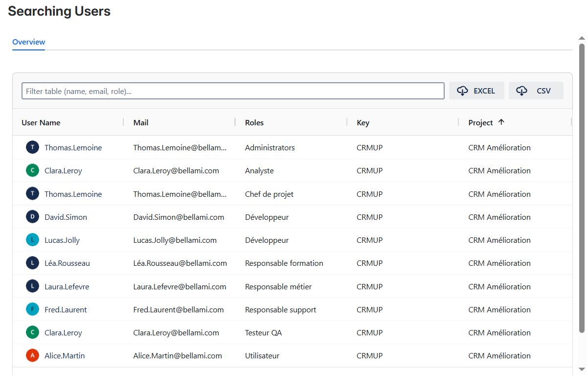The width and height of the screenshot is (588, 376).
Task: Click Fred.Laurent's avatar icon
Action: coord(32,309)
